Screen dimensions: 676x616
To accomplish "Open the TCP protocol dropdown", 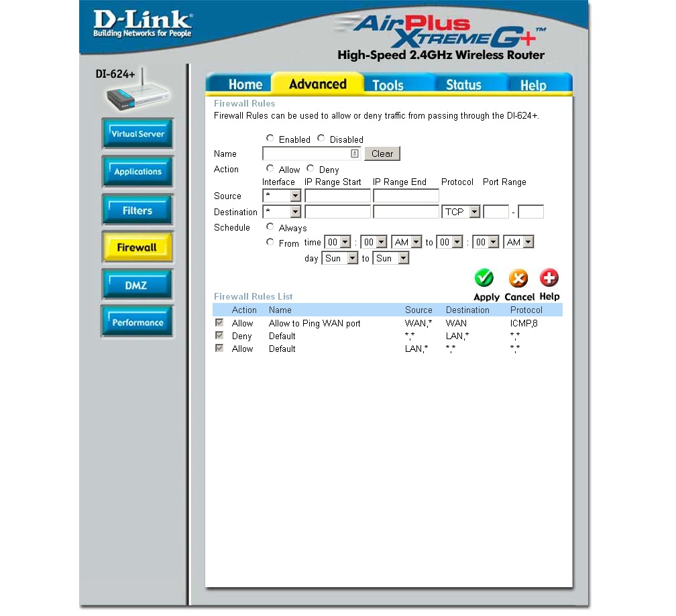I will point(461,212).
